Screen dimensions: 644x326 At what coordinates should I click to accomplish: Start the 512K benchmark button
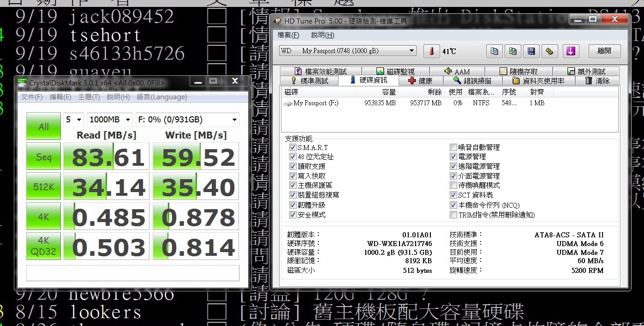[x=43, y=186]
